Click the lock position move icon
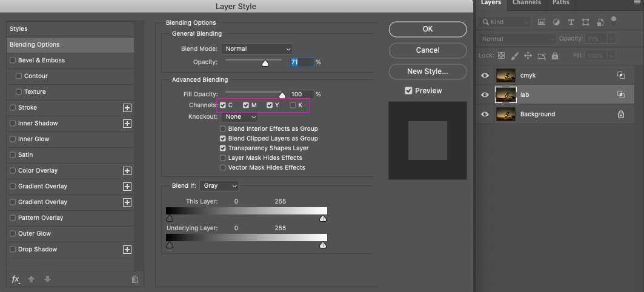 528,56
